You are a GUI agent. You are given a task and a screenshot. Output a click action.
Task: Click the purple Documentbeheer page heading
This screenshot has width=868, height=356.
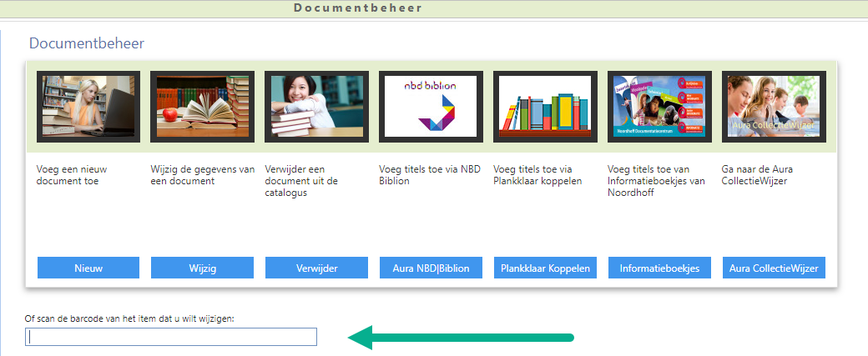click(87, 43)
